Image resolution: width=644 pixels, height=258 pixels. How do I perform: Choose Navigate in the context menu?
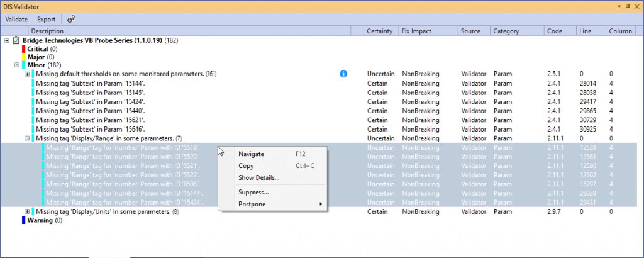272,154
